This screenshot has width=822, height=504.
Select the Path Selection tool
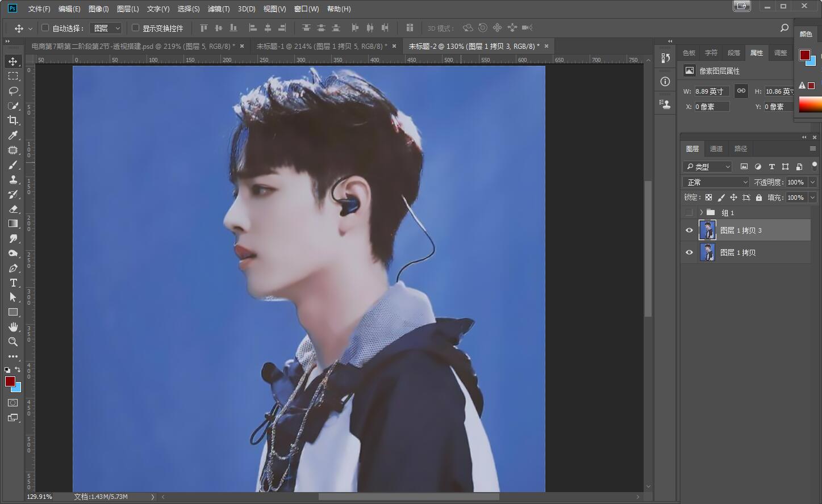13,297
